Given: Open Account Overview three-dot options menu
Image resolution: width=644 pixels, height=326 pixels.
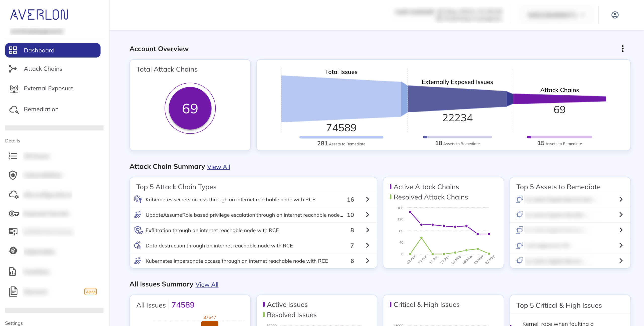Looking at the screenshot, I should (x=623, y=49).
